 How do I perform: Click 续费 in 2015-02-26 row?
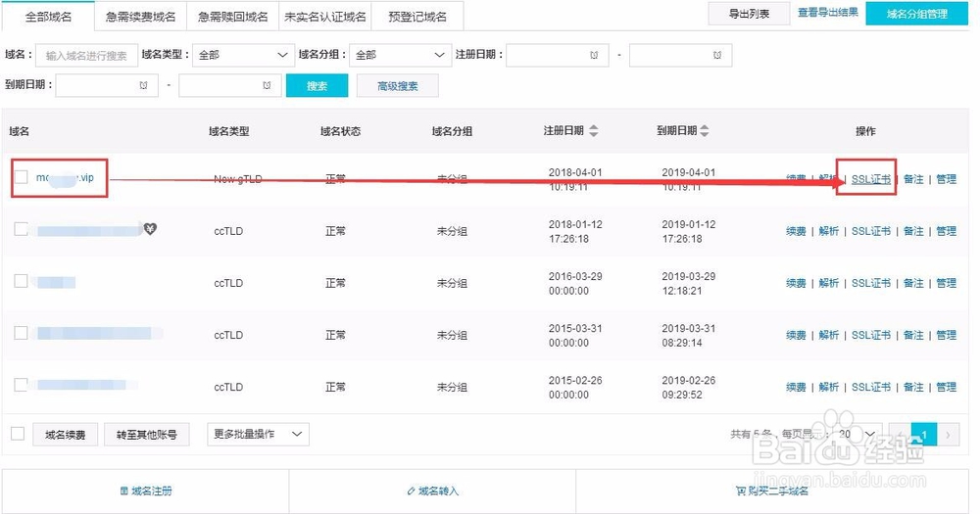(x=796, y=387)
